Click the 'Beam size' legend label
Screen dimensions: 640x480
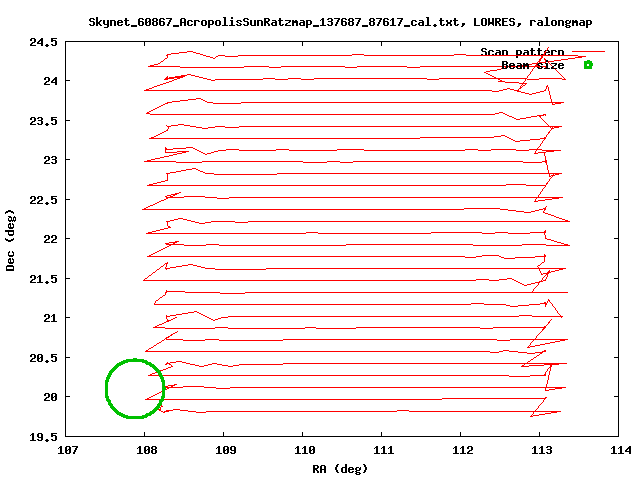click(x=533, y=65)
